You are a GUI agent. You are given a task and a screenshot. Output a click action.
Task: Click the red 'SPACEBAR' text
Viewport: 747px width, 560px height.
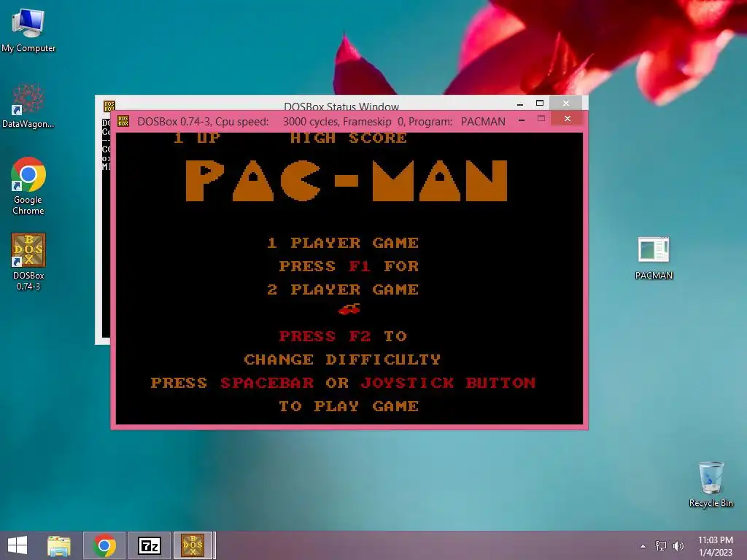click(267, 383)
